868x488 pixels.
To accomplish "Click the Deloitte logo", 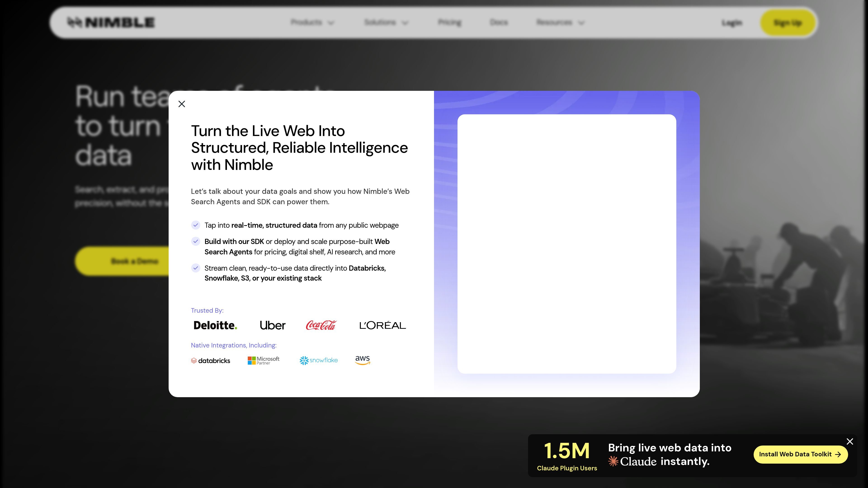I will coord(215,325).
